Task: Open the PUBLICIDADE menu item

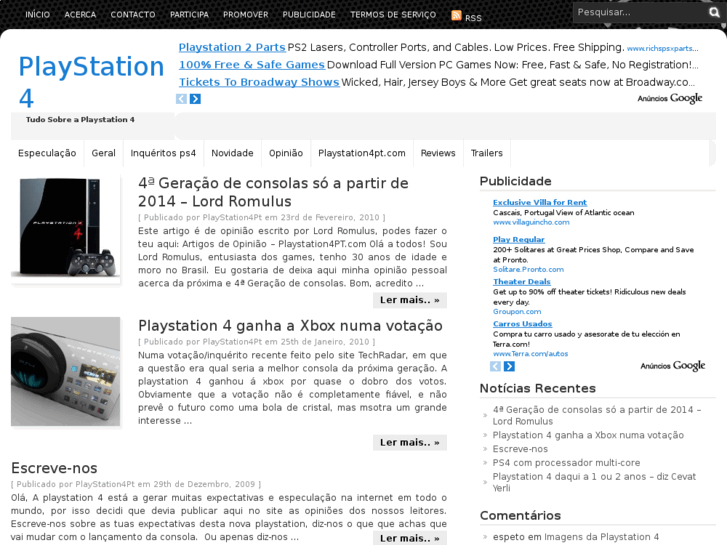Action: coord(309,14)
